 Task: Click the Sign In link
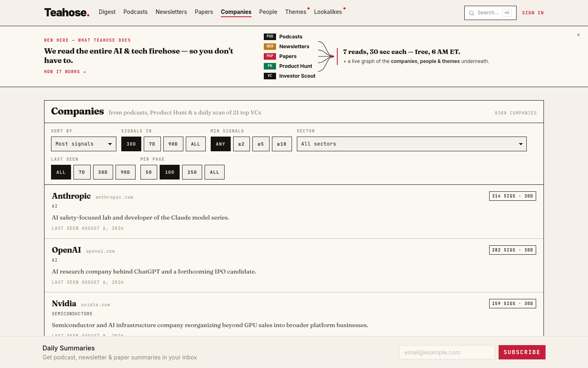click(533, 13)
